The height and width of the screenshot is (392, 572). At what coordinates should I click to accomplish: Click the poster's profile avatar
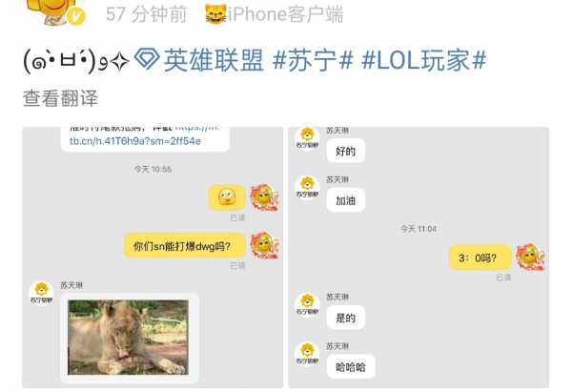[x=54, y=10]
